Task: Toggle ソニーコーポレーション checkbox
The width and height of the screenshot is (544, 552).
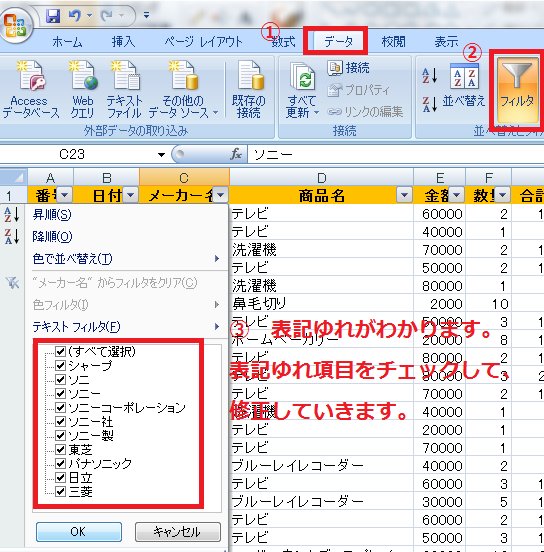Action: tap(61, 407)
